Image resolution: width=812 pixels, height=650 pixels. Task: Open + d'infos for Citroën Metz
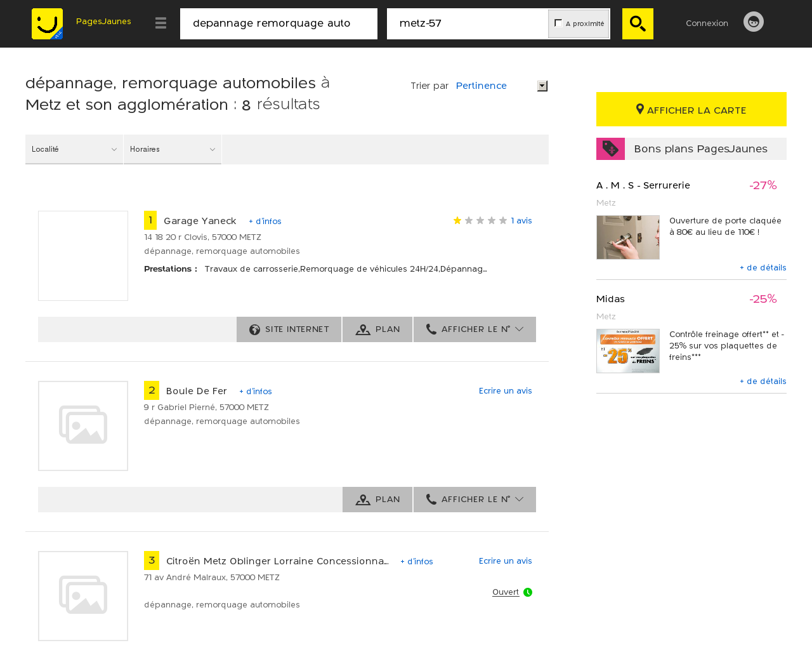tap(417, 562)
